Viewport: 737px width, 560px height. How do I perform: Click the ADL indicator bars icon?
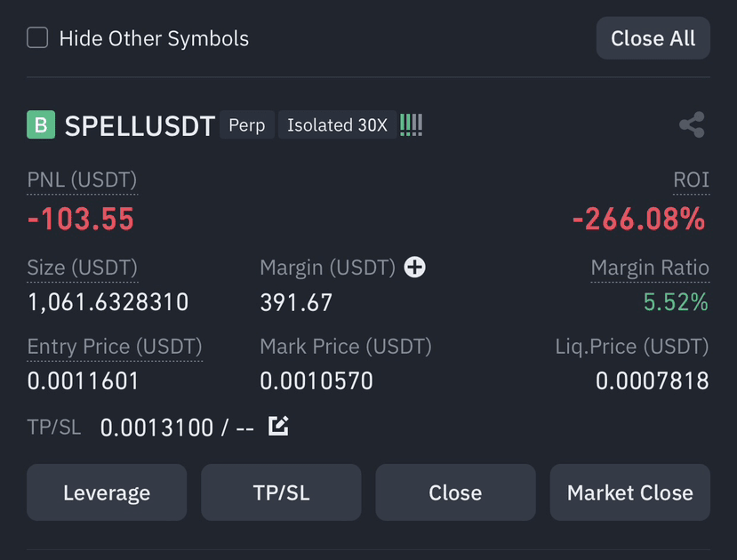[412, 125]
